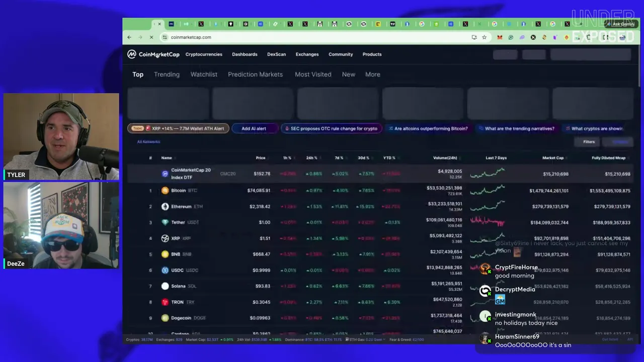Open site info icon in address bar
The height and width of the screenshot is (362, 644).
(x=165, y=37)
